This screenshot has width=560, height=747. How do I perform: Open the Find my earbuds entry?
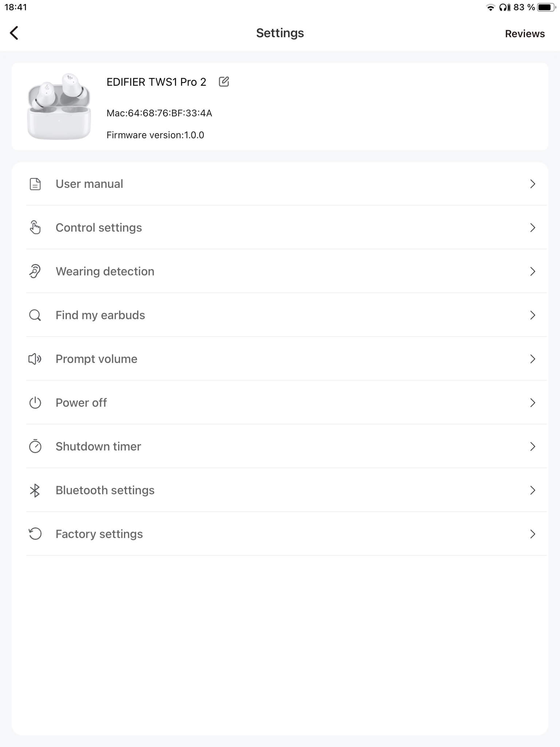(x=100, y=315)
